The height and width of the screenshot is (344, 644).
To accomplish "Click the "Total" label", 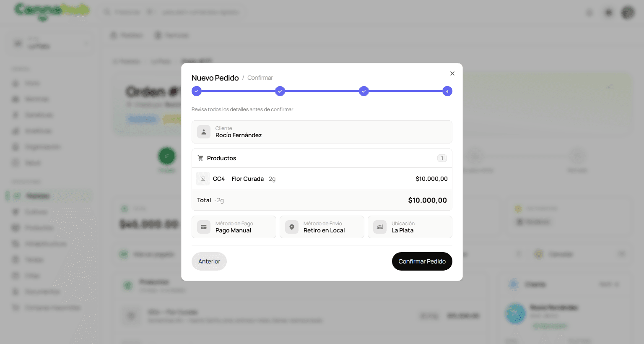I will click(x=204, y=200).
